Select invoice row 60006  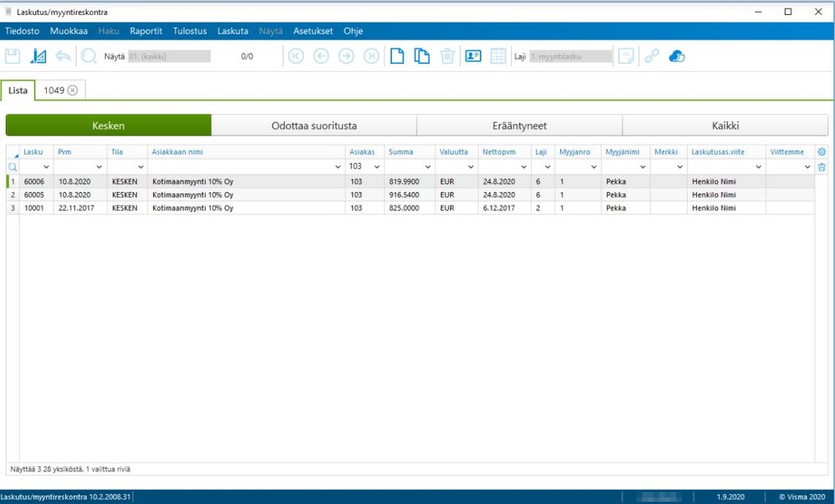410,181
